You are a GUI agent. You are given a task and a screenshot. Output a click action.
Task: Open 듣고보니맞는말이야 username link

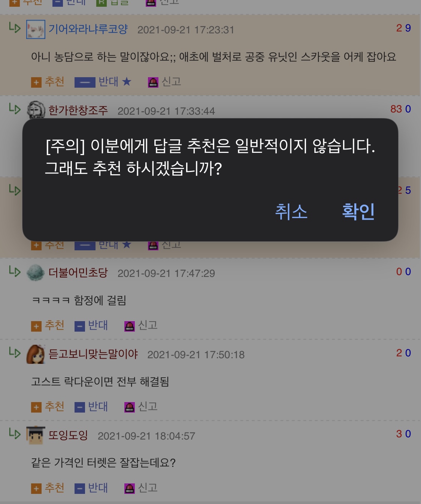(x=93, y=354)
